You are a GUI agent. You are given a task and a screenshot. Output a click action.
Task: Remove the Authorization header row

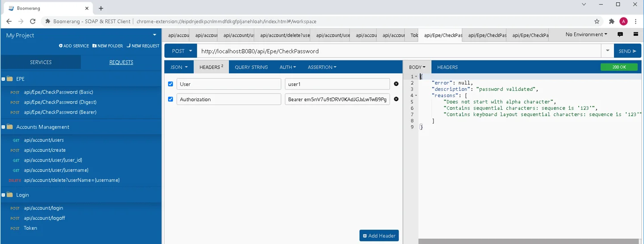pos(396,99)
